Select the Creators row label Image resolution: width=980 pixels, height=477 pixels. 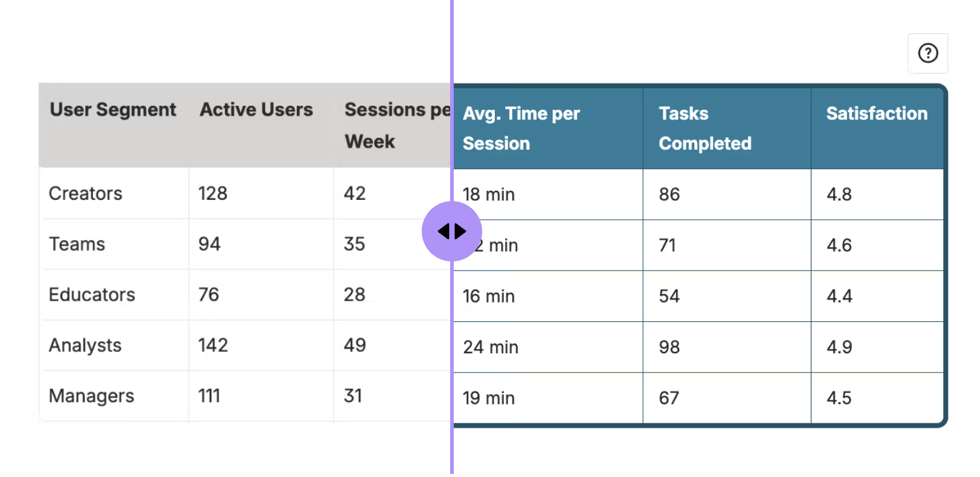[x=86, y=193]
